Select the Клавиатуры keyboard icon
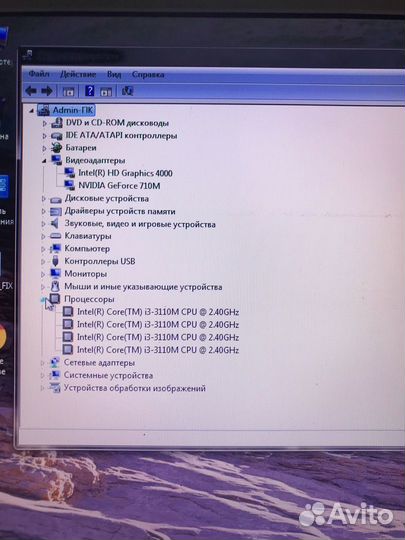This screenshot has height=540, width=405. point(55,236)
